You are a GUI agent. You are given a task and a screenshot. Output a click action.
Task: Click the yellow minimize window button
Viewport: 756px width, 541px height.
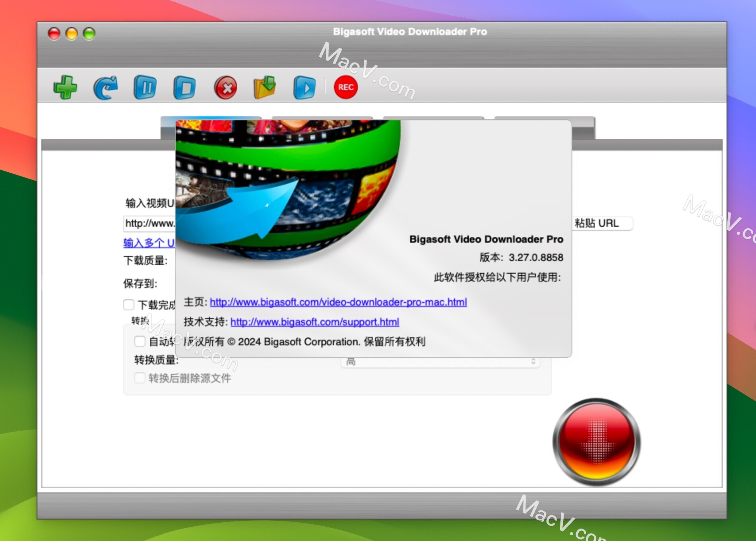click(x=72, y=33)
